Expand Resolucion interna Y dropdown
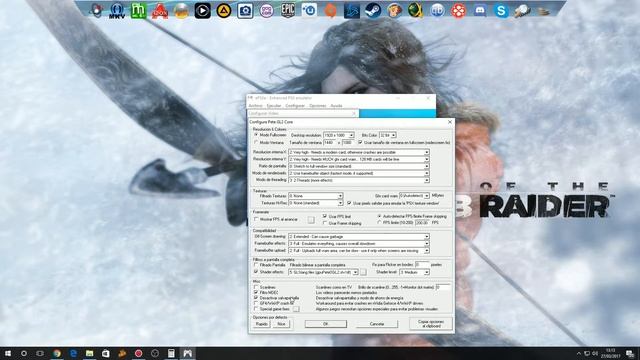 coord(359,159)
